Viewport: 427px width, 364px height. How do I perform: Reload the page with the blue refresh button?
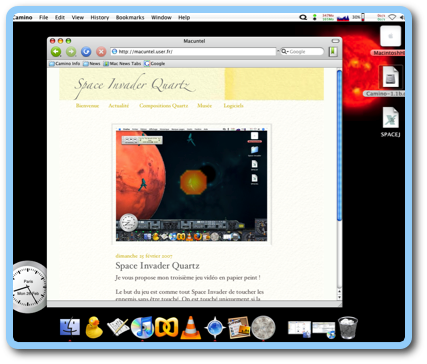coord(86,52)
